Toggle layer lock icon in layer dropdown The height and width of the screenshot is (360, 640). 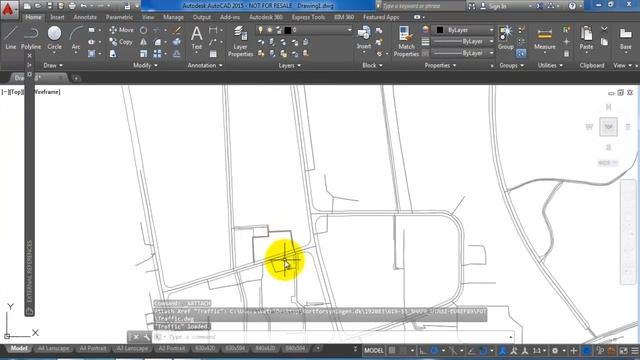tap(279, 30)
